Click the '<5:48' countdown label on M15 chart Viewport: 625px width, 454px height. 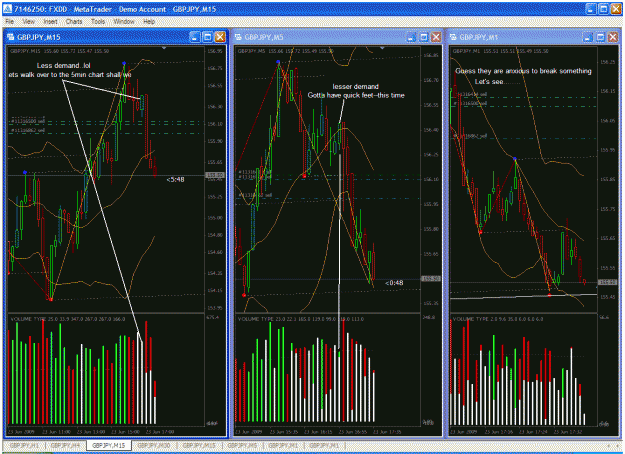(x=175, y=180)
